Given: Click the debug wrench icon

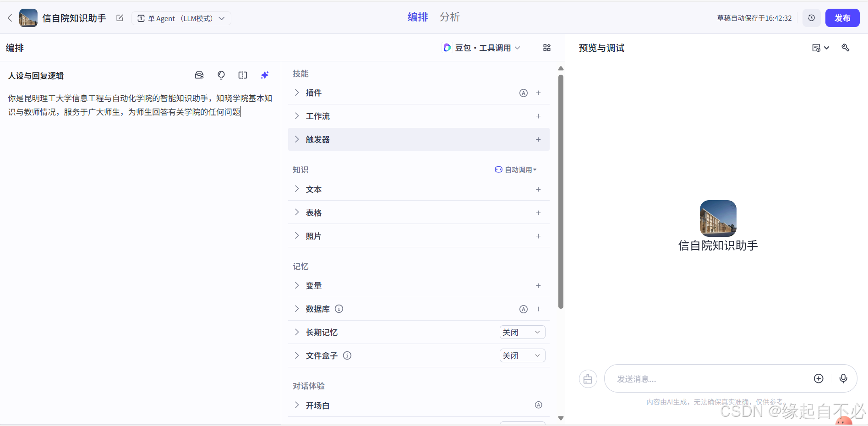Looking at the screenshot, I should tap(846, 48).
